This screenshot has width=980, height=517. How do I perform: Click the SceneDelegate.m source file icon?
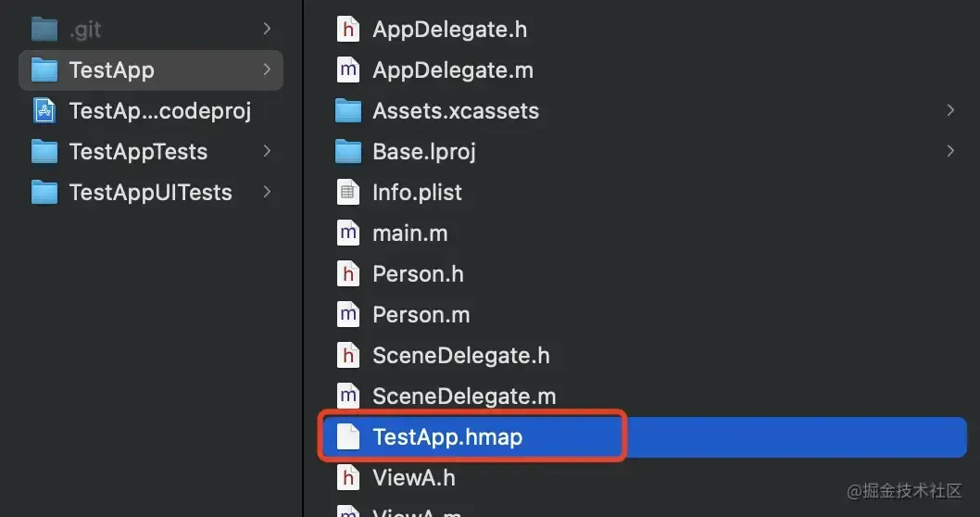point(348,397)
